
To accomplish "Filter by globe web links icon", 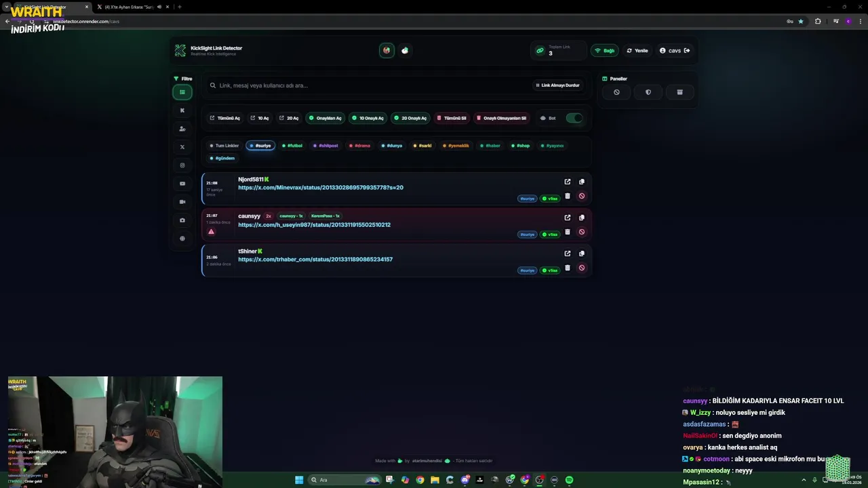I will click(182, 239).
